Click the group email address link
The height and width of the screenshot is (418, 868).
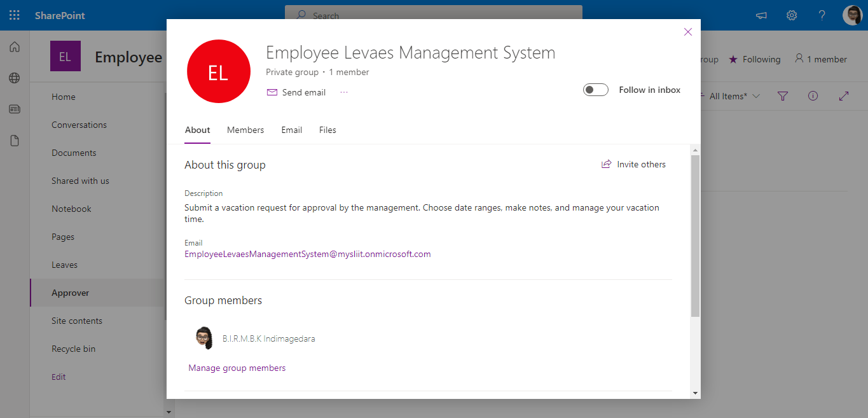click(x=308, y=254)
